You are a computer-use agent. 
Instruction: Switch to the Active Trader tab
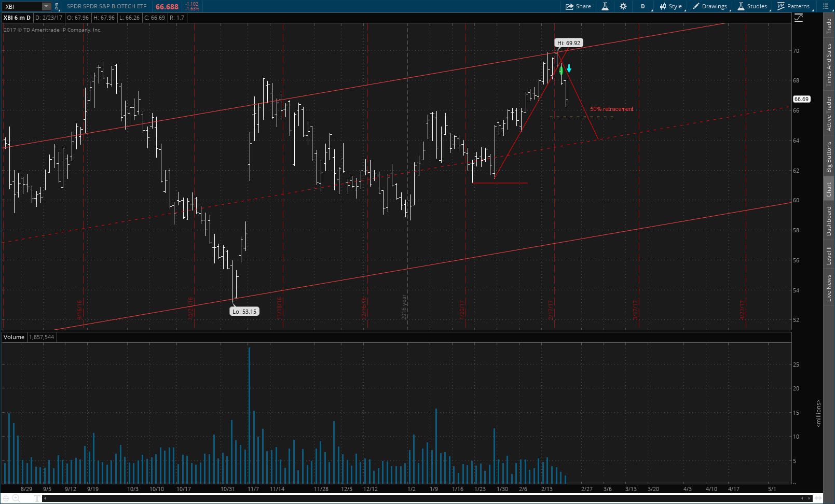829,114
